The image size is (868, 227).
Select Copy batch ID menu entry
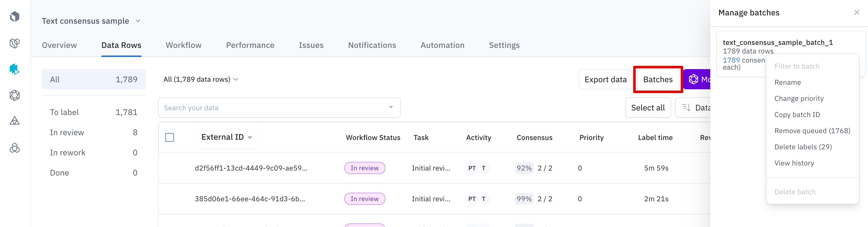click(797, 115)
